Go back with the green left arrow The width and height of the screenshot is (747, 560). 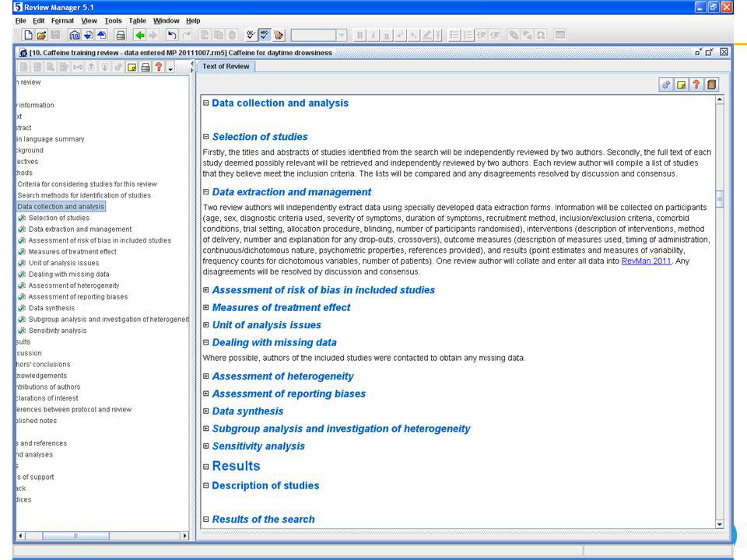coord(139,35)
